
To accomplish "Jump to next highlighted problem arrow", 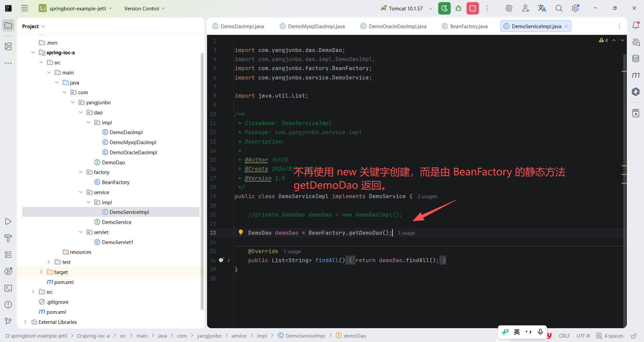I will tap(623, 40).
